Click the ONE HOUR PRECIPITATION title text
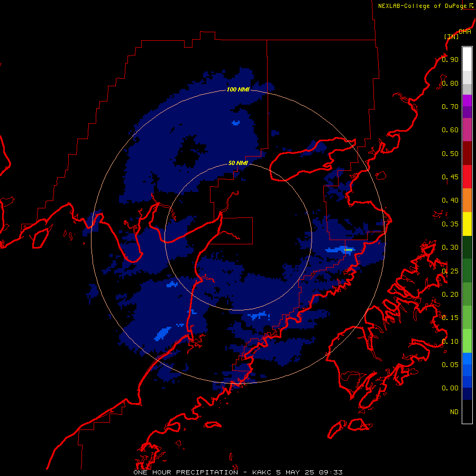The image size is (476, 476). [186, 472]
